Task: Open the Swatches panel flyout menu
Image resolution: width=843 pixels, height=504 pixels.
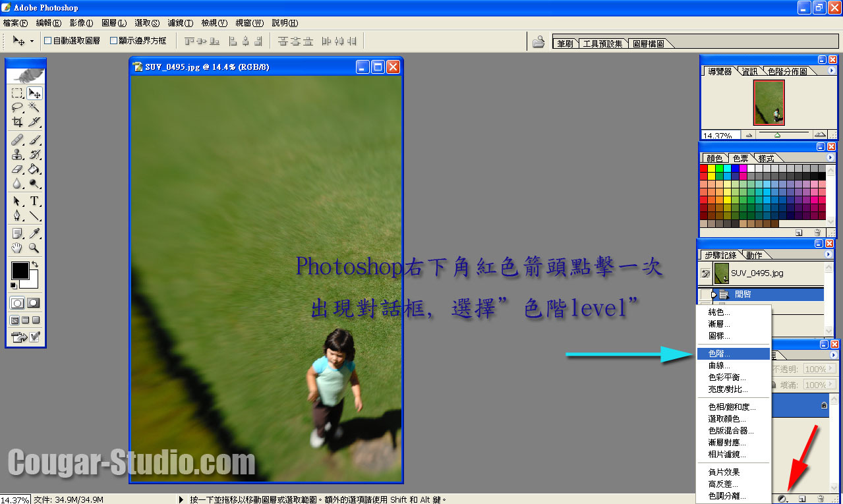Action: tap(830, 158)
